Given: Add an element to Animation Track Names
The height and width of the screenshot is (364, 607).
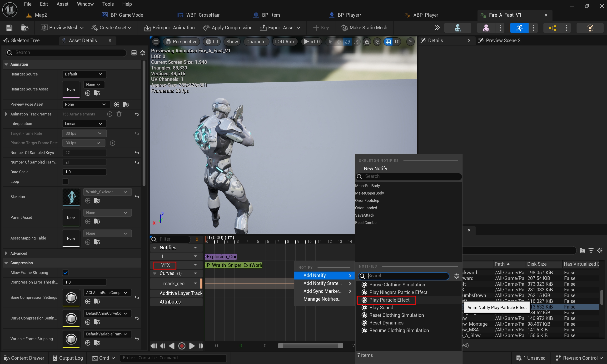Looking at the screenshot, I should coord(110,114).
